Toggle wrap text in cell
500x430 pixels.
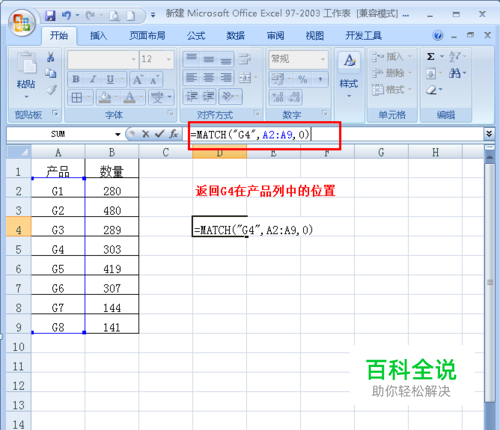click(245, 59)
